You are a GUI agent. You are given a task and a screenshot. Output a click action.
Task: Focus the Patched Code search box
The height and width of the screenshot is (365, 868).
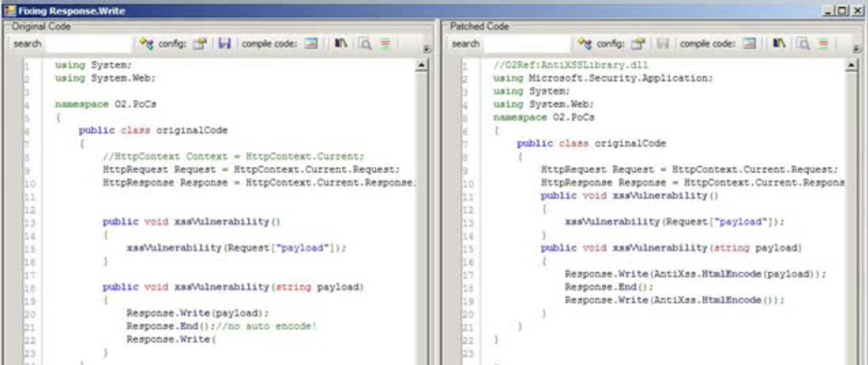click(527, 44)
